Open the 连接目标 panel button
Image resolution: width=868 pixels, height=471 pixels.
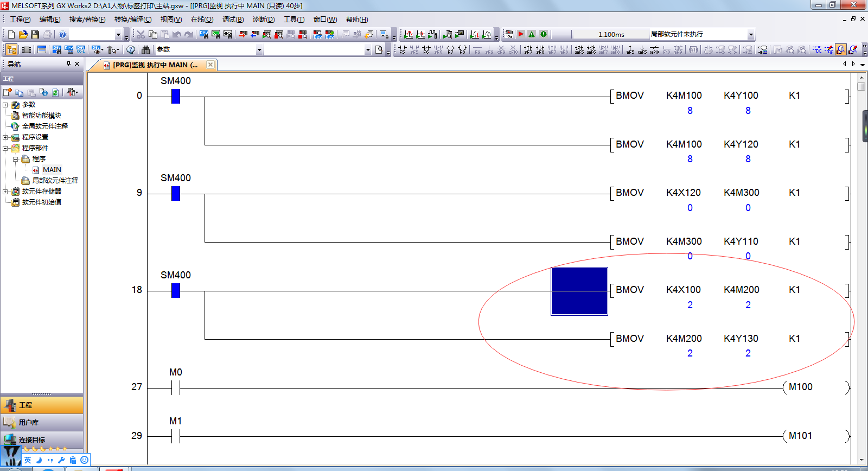[x=42, y=440]
